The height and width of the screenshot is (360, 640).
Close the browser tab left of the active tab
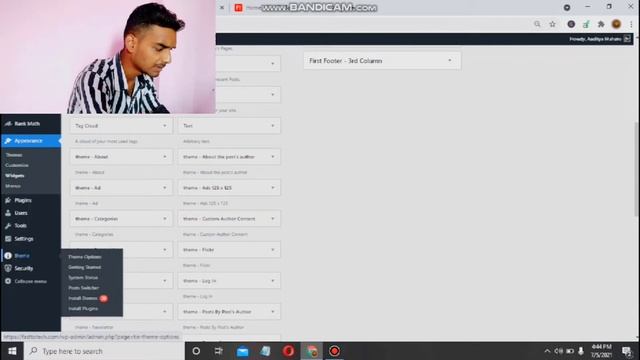[x=222, y=7]
